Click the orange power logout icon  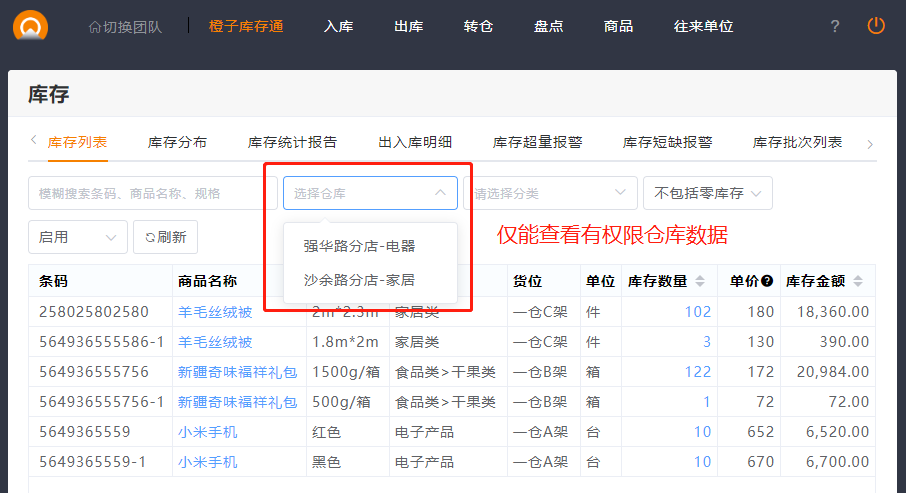click(876, 26)
